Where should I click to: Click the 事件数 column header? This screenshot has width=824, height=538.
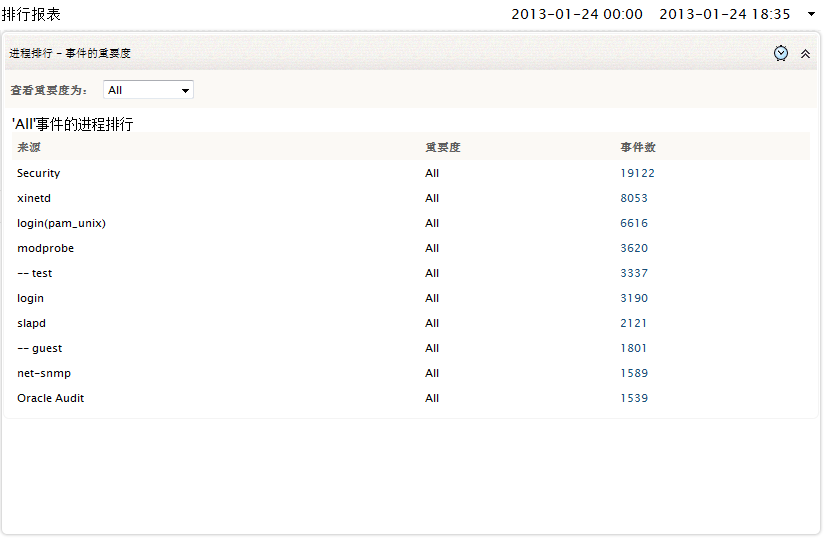pyautogui.click(x=638, y=147)
